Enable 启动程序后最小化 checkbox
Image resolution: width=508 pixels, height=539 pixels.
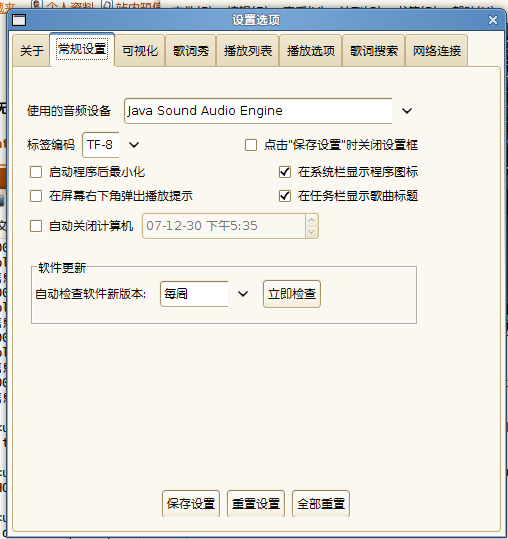[36, 172]
